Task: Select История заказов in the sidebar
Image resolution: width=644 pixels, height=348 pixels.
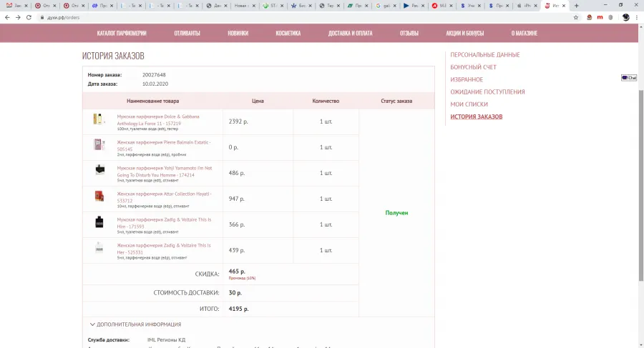Action: tap(477, 116)
